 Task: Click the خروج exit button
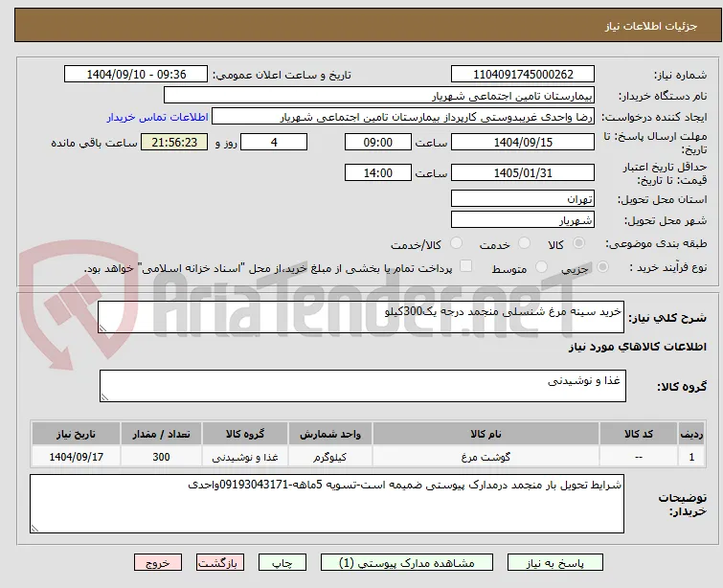pyautogui.click(x=158, y=563)
